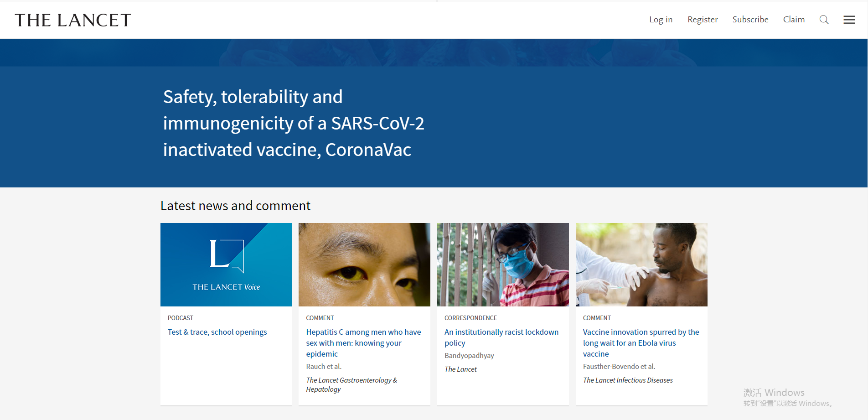Open An institutionally racist lockdown policy link
Image resolution: width=868 pixels, height=420 pixels.
point(501,337)
